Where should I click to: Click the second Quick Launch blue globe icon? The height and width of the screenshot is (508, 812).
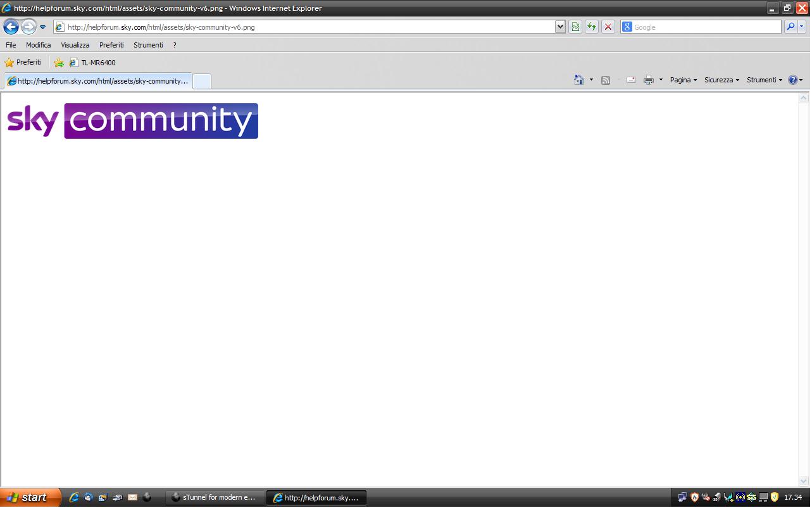[x=89, y=497]
